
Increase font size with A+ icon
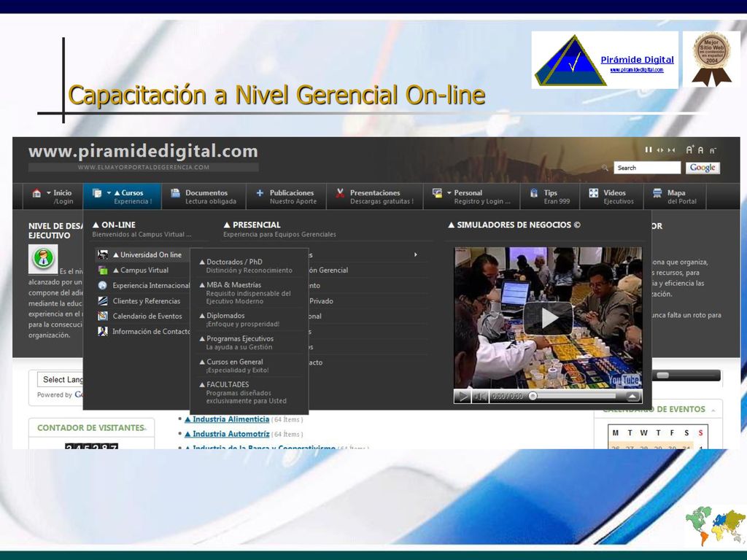[690, 149]
